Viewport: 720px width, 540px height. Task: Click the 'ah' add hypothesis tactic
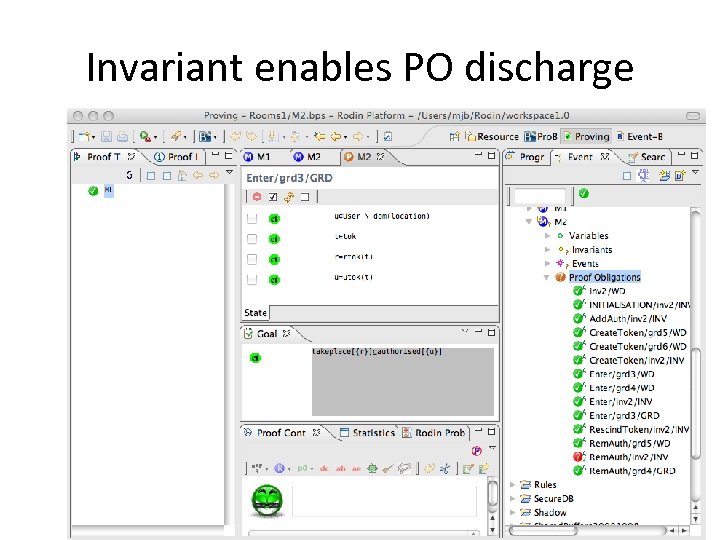[x=340, y=469]
